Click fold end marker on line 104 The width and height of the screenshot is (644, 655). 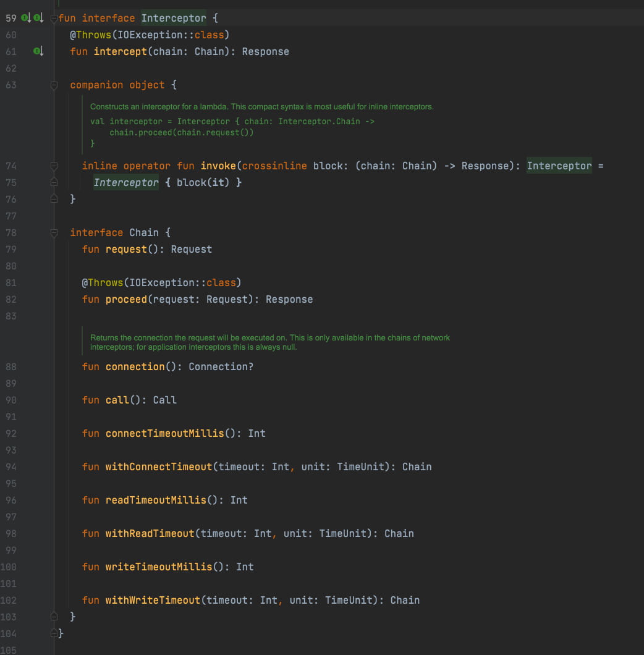[x=54, y=633]
